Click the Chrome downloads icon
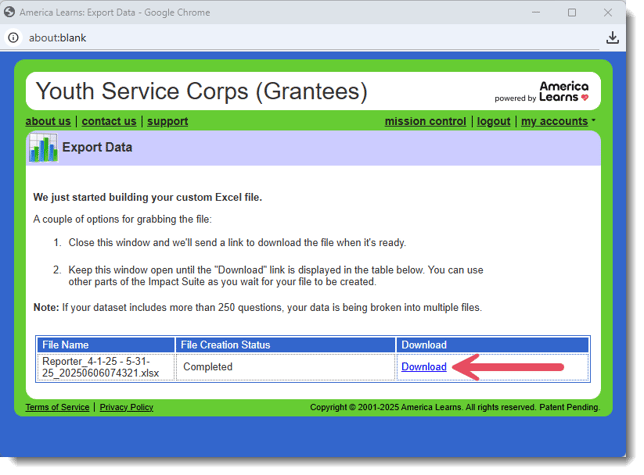Viewport: 644px width, 475px height. [613, 38]
